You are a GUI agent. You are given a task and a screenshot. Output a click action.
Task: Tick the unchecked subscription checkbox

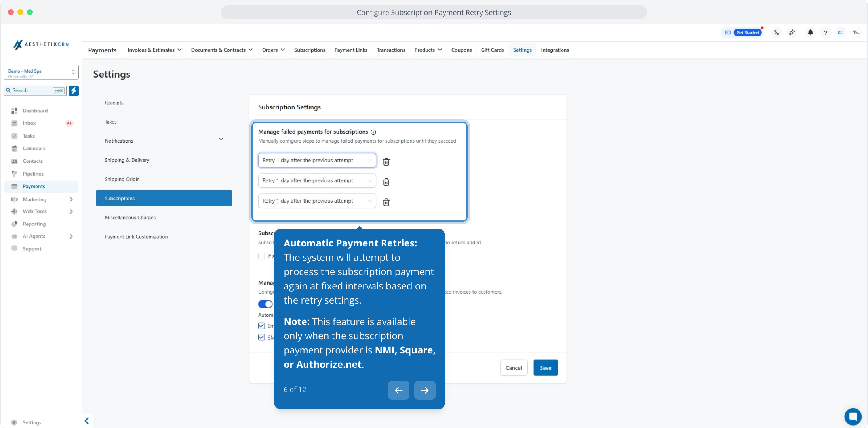coord(261,256)
